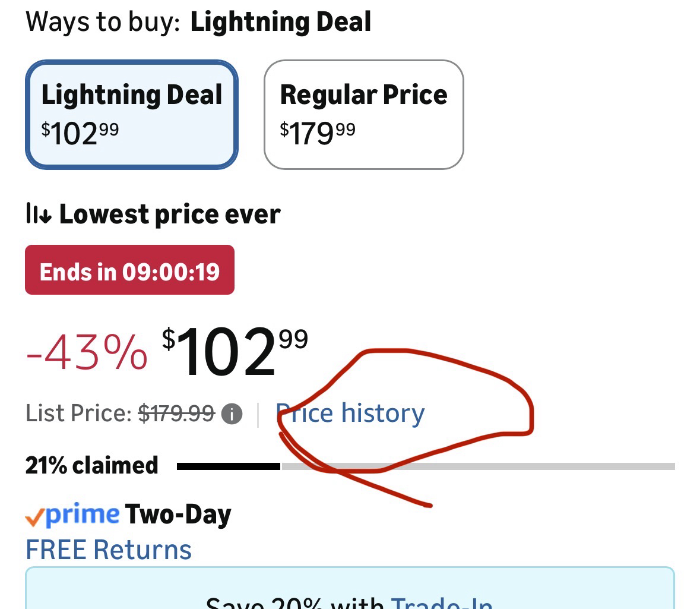Click the Lowest price ever label
Screen dimensions: 700x609
170,214
